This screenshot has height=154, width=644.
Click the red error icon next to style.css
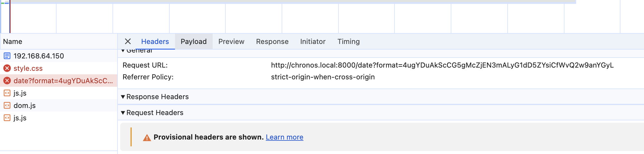[x=7, y=68]
